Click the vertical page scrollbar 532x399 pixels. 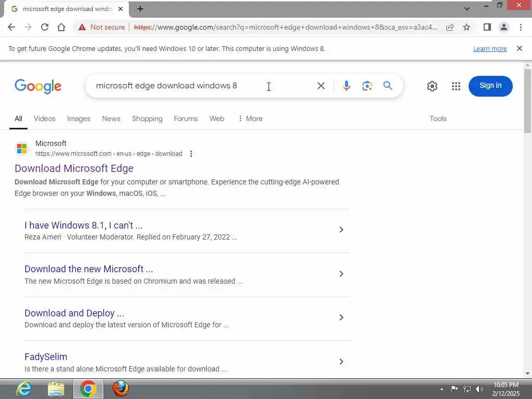point(527,101)
